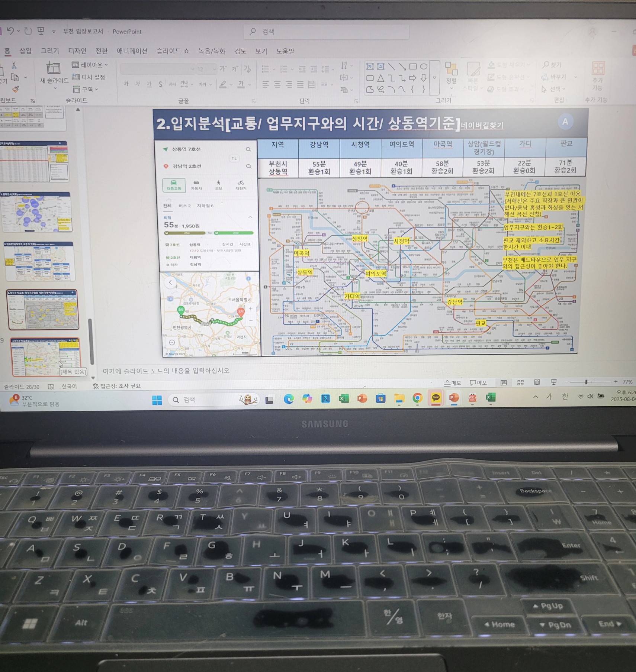Click the increase font size icon

[x=223, y=69]
